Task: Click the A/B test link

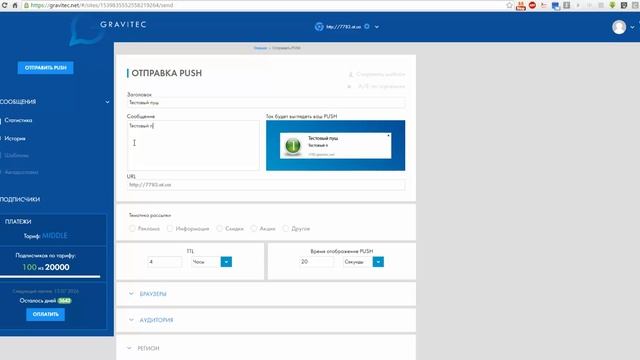Action: [377, 87]
